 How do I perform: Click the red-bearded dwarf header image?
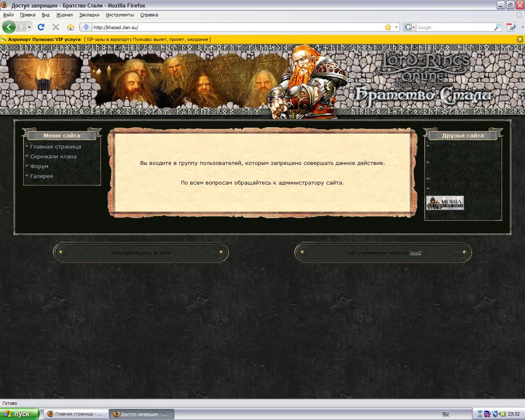click(308, 81)
